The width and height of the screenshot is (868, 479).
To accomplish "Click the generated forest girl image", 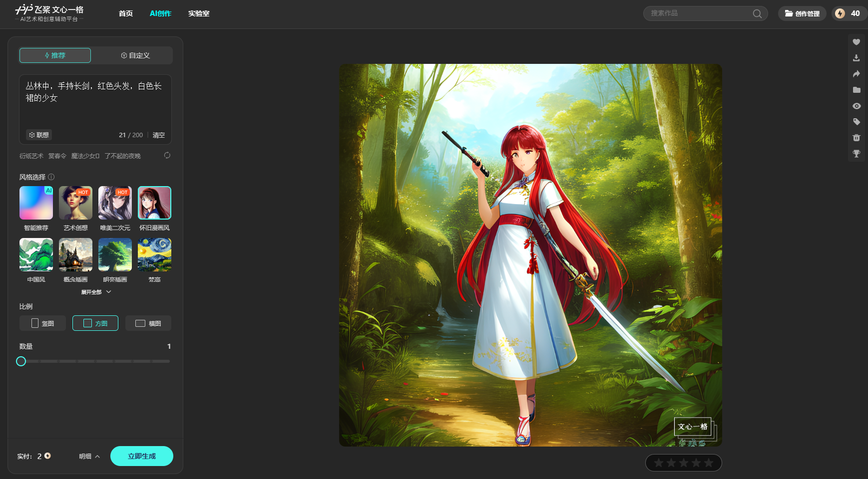I will tap(530, 255).
